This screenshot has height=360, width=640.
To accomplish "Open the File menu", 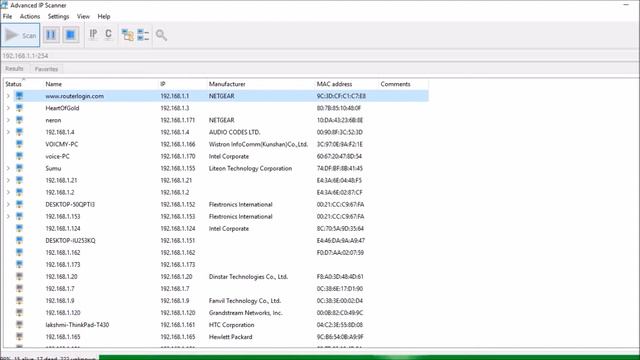I will (7, 16).
